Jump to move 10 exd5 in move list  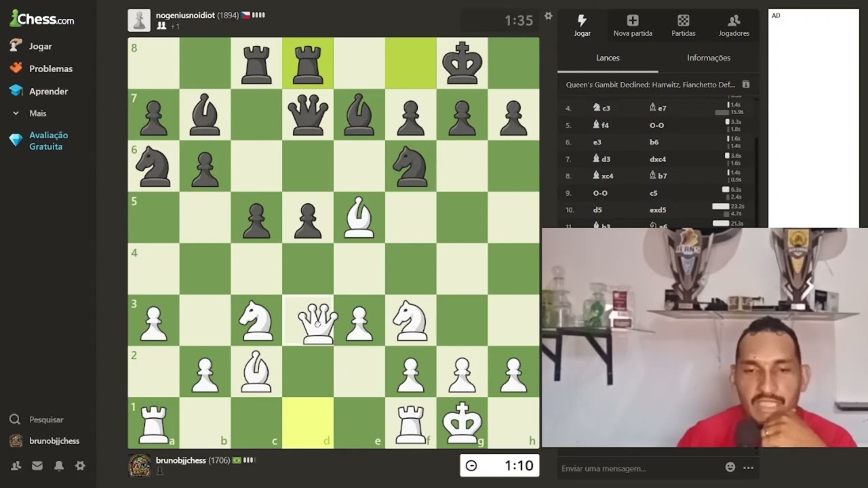pyautogui.click(x=658, y=210)
